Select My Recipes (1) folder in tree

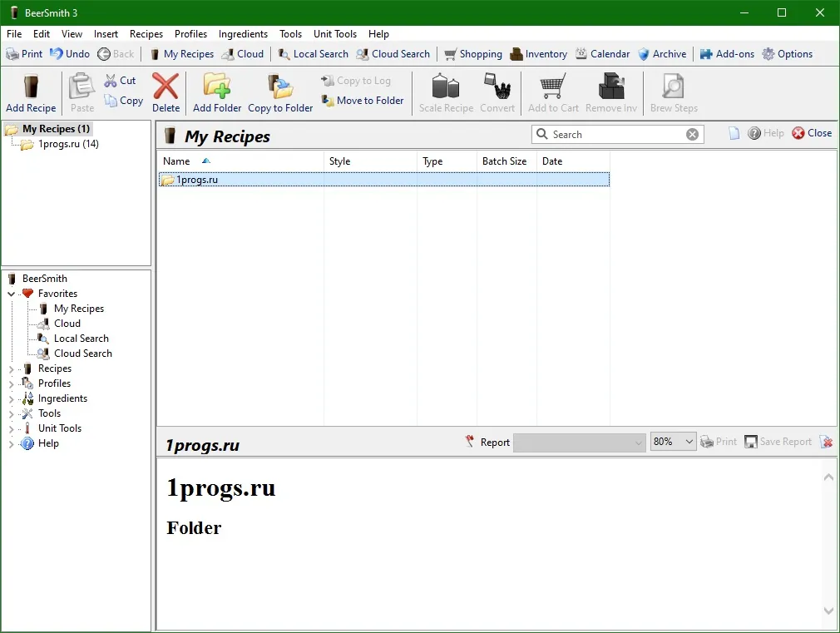(x=47, y=129)
